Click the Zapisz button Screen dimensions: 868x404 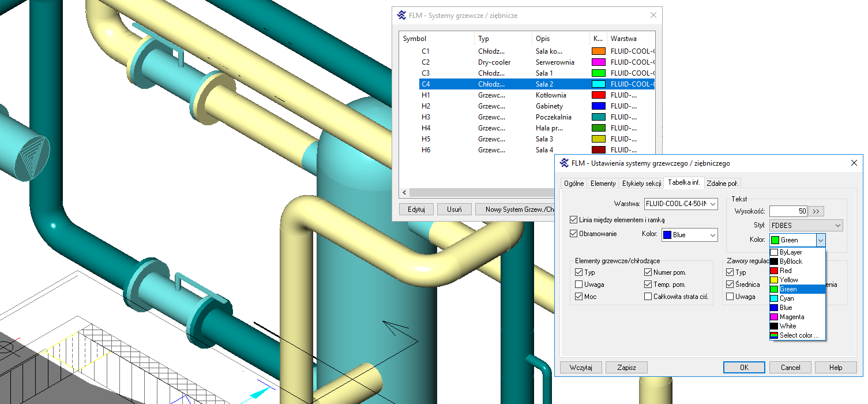[x=626, y=367]
